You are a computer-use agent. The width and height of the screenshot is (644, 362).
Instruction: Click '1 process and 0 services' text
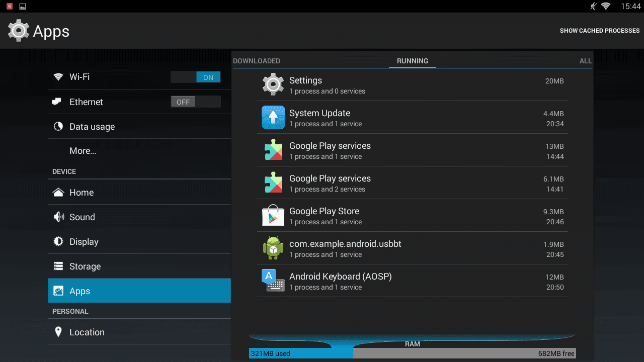pos(327,91)
